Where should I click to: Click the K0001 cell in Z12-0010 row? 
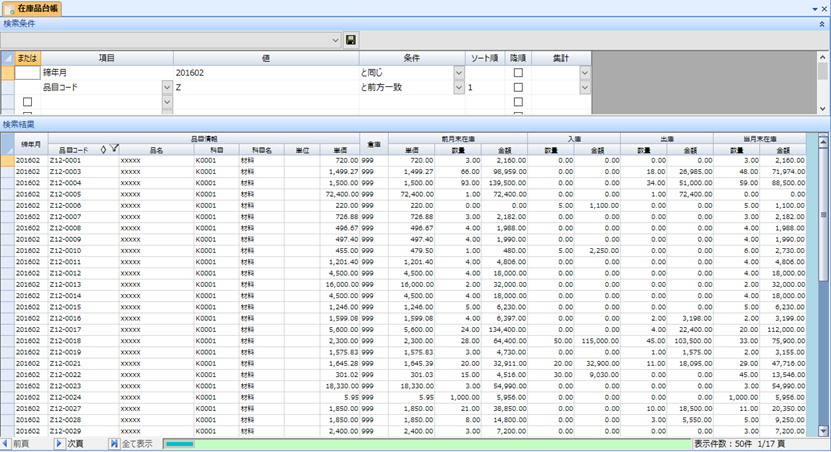tap(216, 251)
